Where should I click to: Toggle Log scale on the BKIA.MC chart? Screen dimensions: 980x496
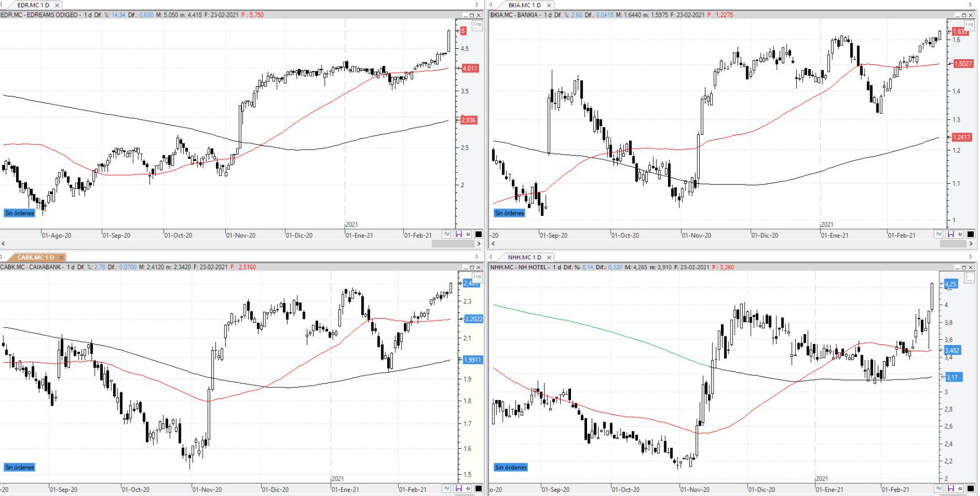970,24
